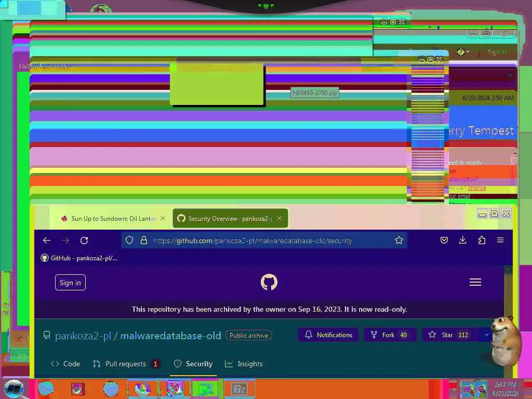This screenshot has width=532, height=399.
Task: Expand the chevron in the background window
Action: tap(510, 75)
